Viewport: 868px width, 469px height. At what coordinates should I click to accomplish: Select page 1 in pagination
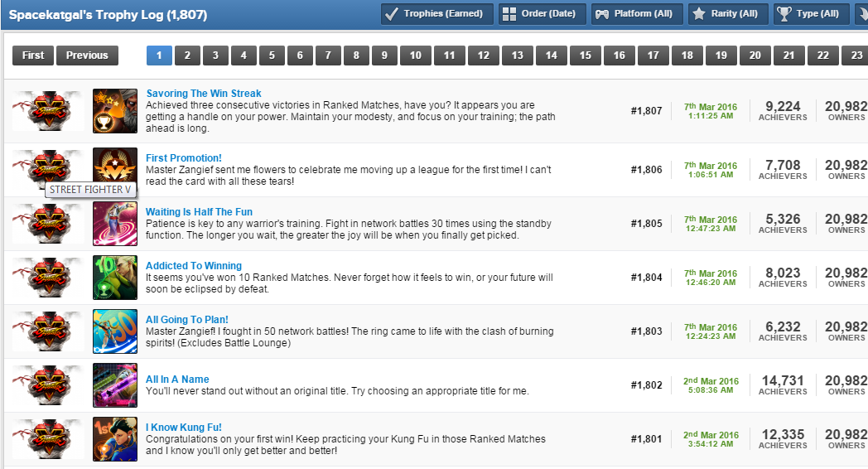tap(159, 56)
